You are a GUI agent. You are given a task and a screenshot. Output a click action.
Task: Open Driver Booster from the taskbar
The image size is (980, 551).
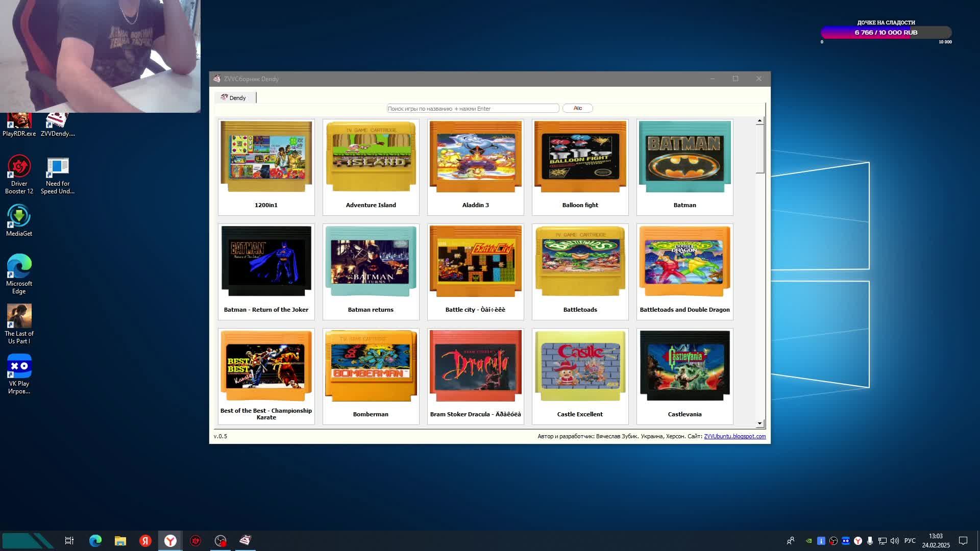coord(195,540)
